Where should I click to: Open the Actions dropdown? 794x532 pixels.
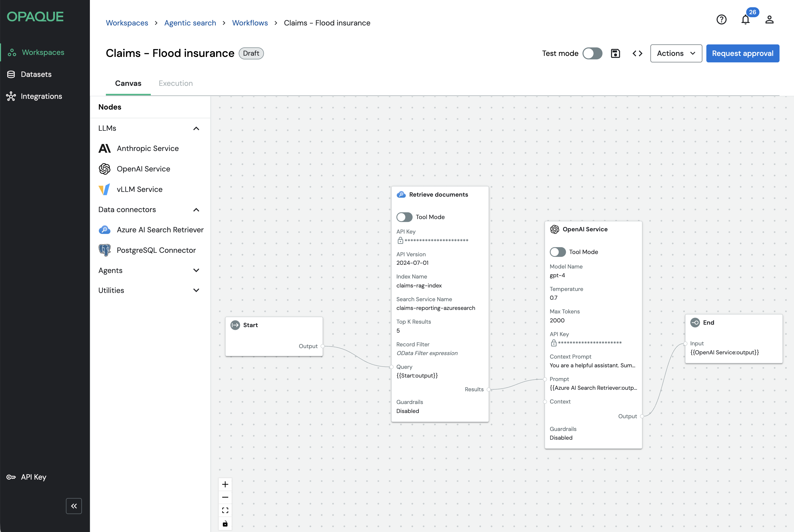(x=676, y=53)
